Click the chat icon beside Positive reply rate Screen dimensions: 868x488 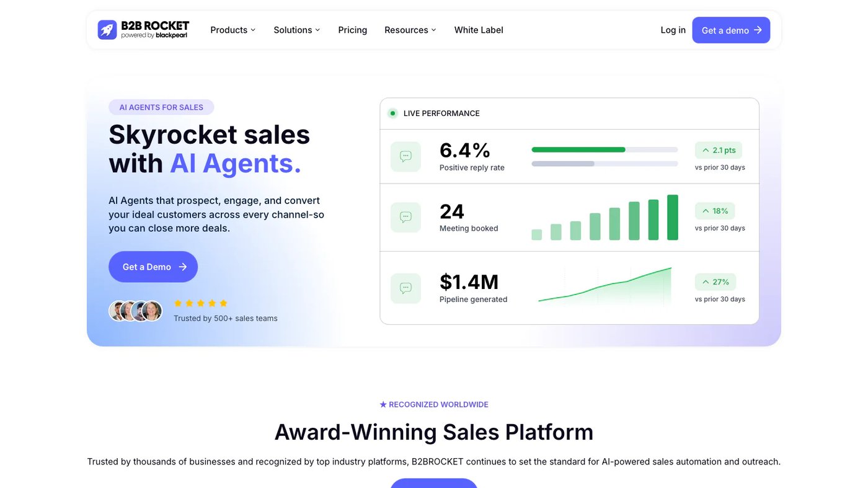(x=405, y=156)
